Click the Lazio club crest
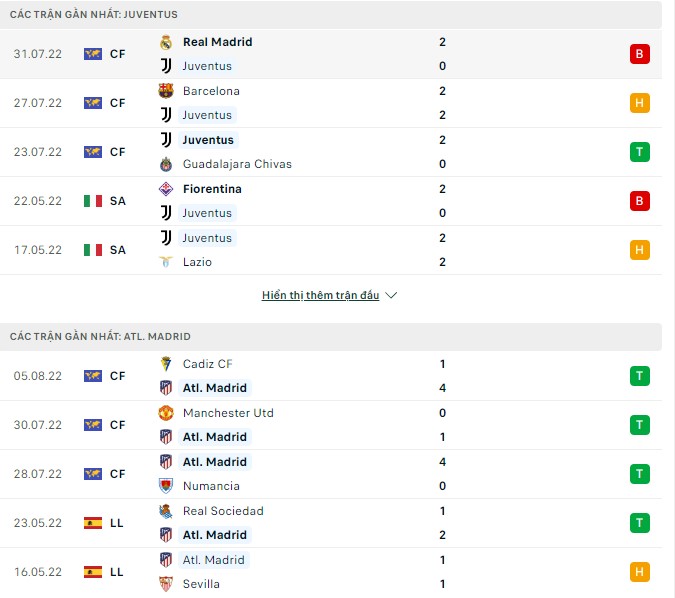675x598 pixels. click(166, 262)
